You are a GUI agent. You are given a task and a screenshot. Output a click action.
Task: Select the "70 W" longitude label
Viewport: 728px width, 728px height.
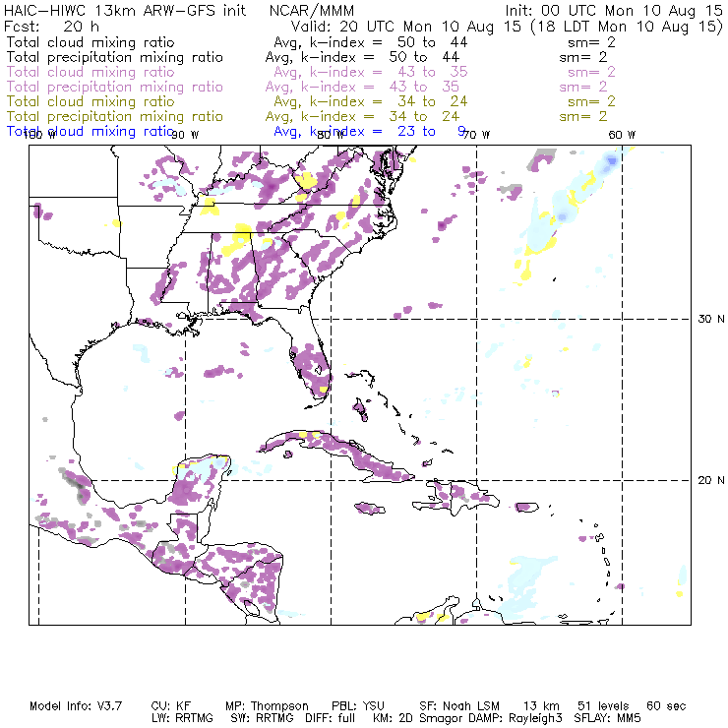point(476,135)
